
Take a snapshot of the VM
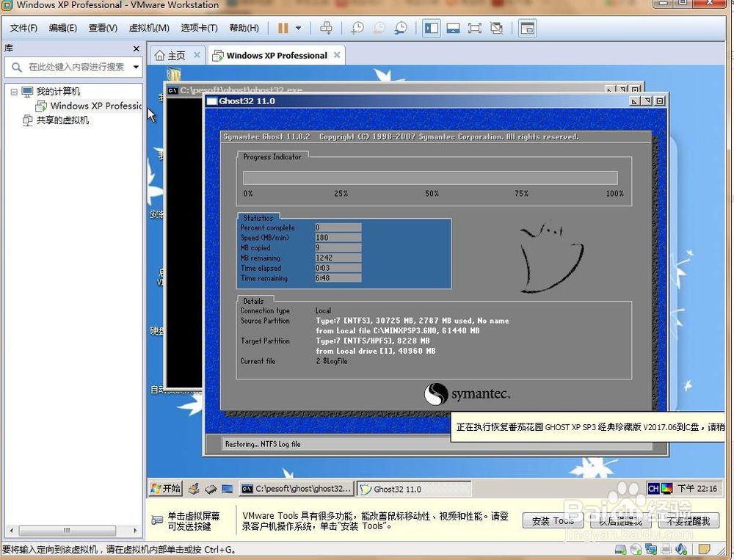point(357,28)
